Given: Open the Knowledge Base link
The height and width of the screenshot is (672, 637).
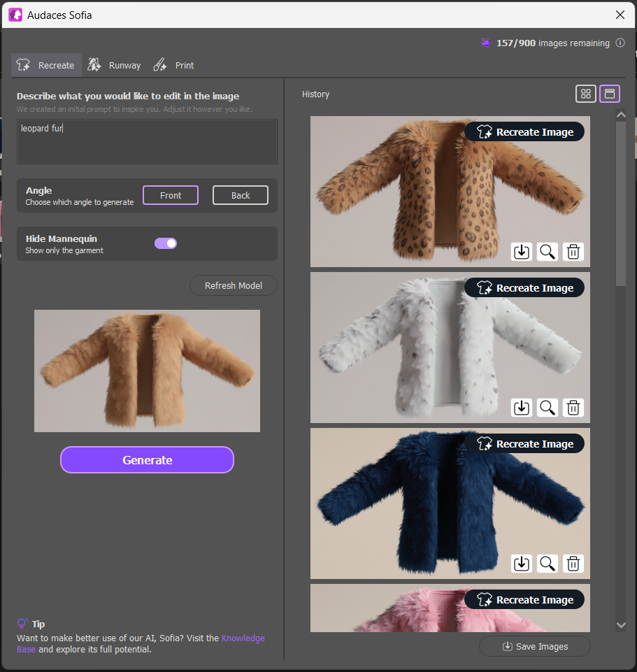Looking at the screenshot, I should tap(243, 638).
